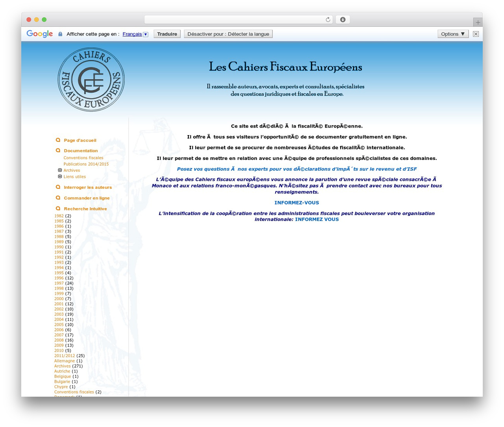Open Commander en ligne menu item

click(x=87, y=198)
